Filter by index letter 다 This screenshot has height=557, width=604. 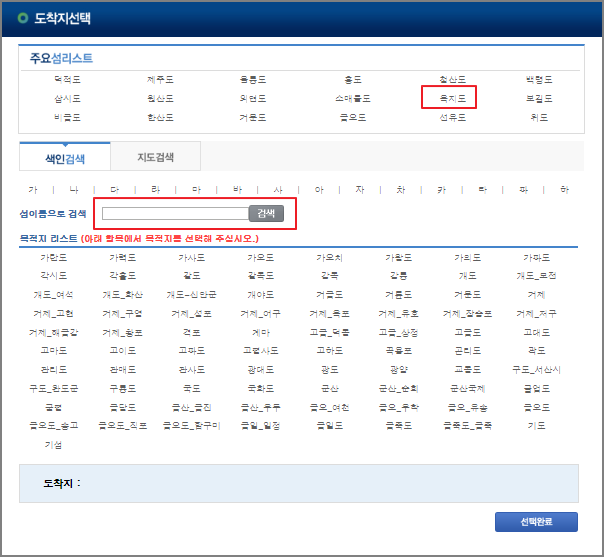click(x=114, y=190)
